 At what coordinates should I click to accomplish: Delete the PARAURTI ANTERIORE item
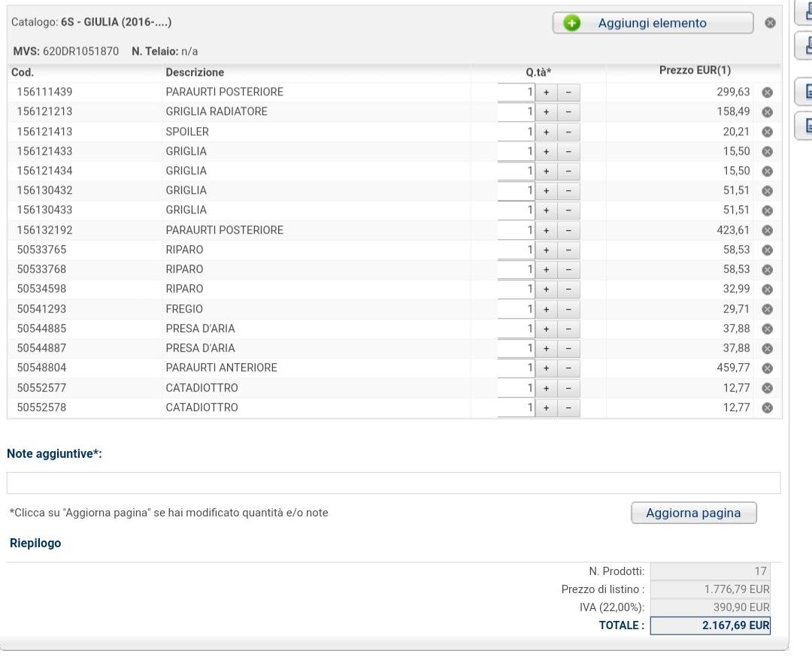767,368
